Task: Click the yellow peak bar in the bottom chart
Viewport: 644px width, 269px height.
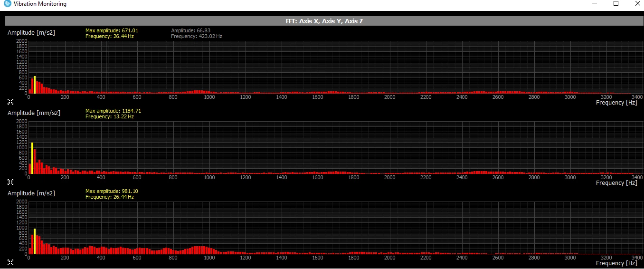Action: point(35,241)
